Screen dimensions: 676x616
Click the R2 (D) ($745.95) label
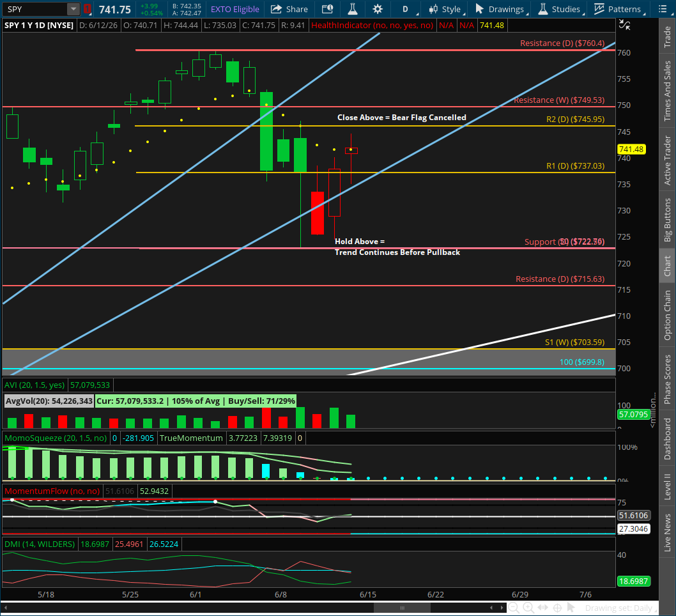pos(575,119)
